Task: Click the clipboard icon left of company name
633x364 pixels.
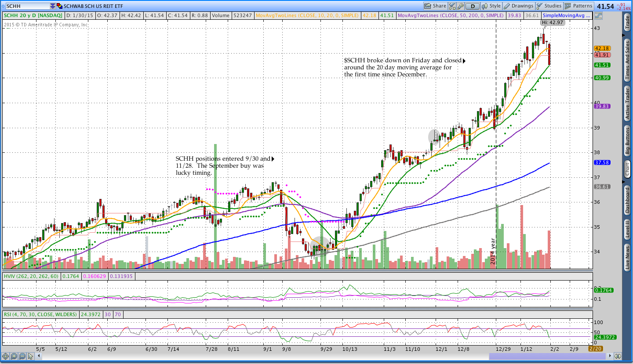Action: tap(60, 6)
